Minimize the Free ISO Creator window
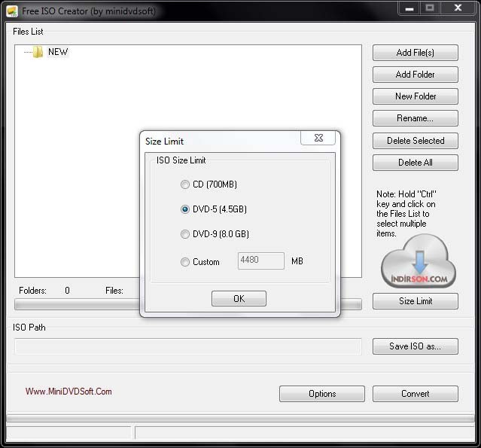This screenshot has width=481, height=448. [x=409, y=8]
